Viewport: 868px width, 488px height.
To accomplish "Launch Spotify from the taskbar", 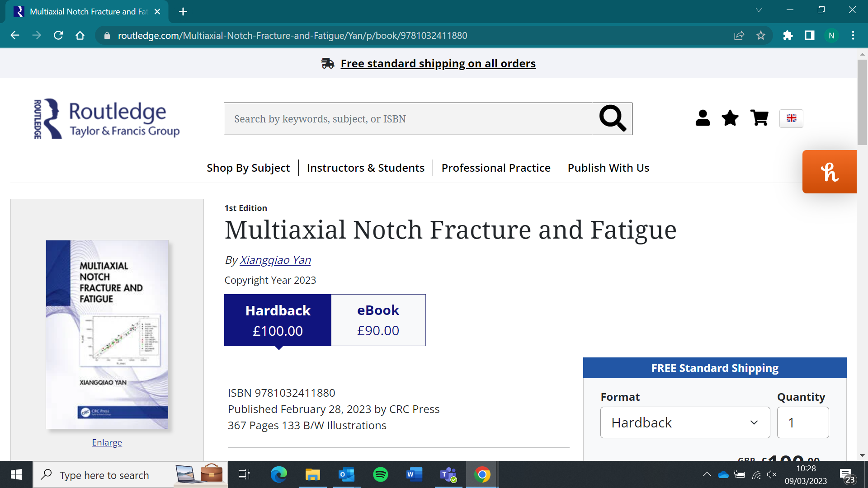I will click(x=380, y=474).
